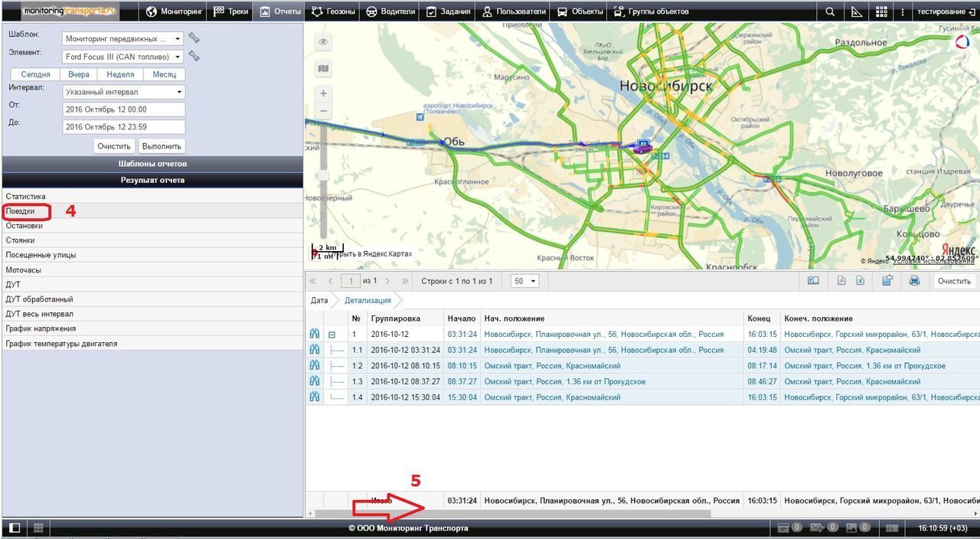The height and width of the screenshot is (539, 980).
Task: Open the rows per page dropdown showing 50
Action: pyautogui.click(x=524, y=281)
